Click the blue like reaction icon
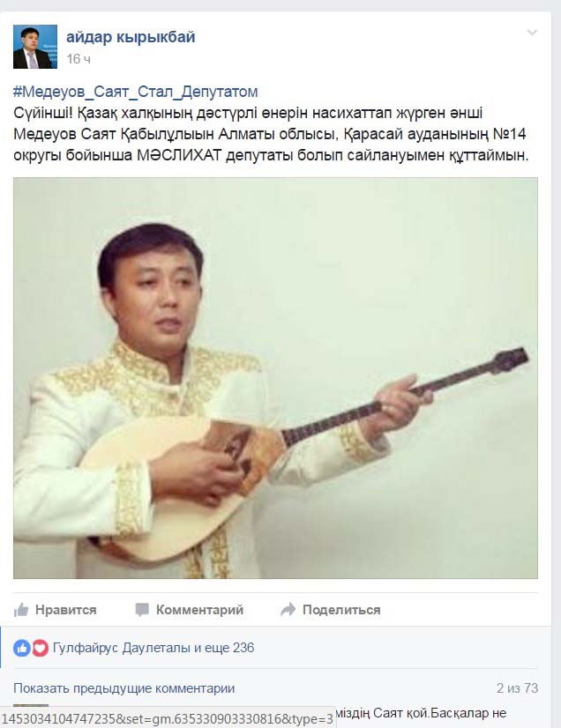This screenshot has height=728, width=561. point(22,648)
